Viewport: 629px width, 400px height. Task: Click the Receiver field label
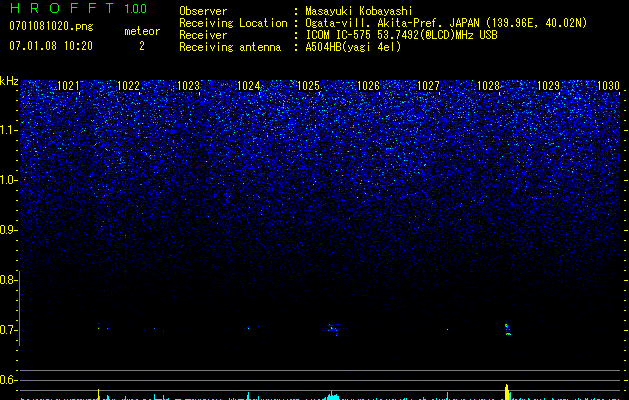tap(203, 35)
